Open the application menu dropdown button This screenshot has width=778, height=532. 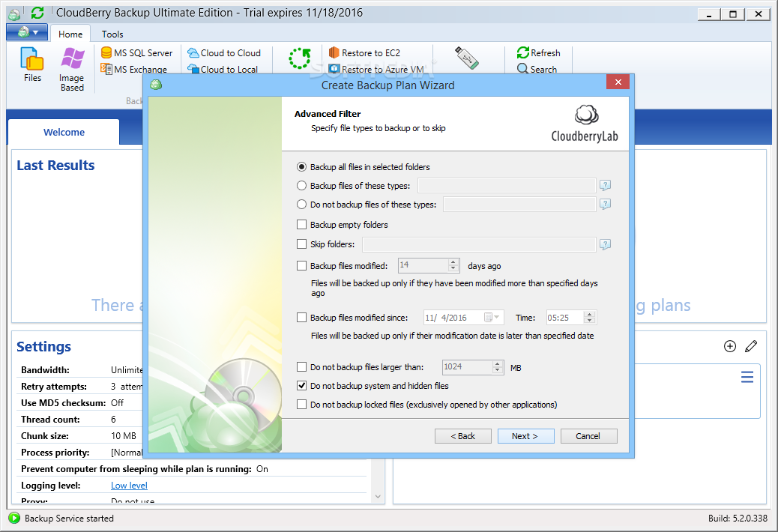(27, 32)
